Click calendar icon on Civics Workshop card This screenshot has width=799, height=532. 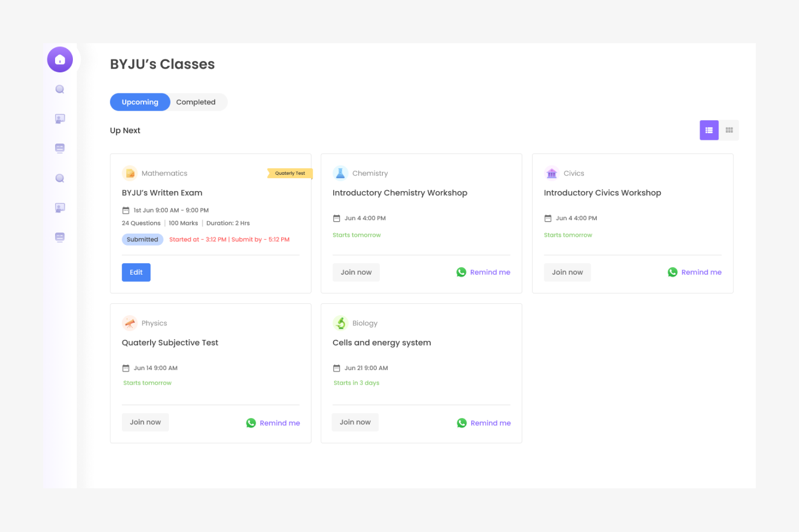548,219
